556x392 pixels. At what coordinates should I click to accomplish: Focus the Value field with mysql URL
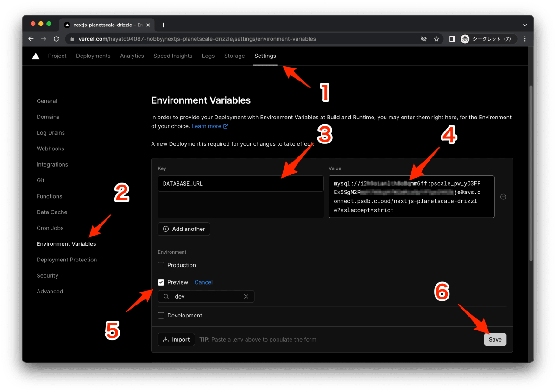pos(411,197)
